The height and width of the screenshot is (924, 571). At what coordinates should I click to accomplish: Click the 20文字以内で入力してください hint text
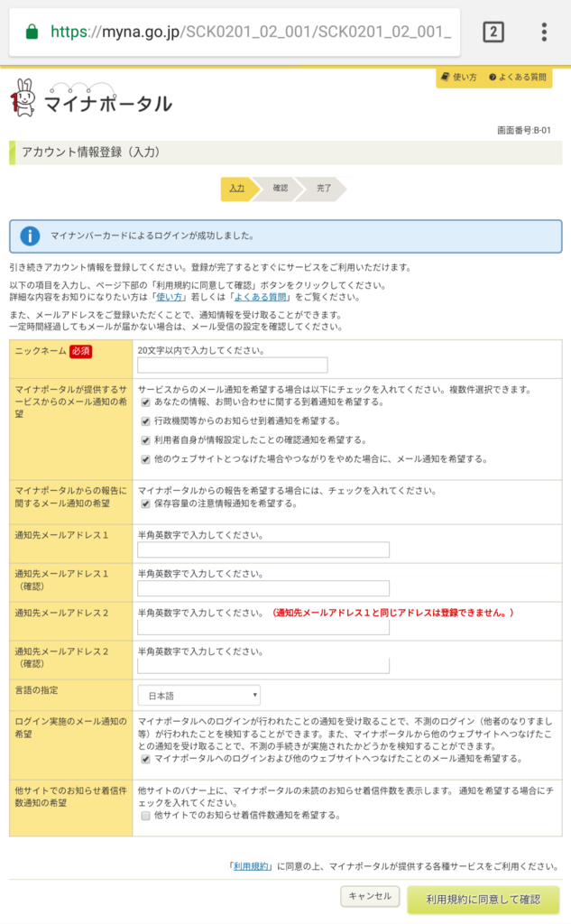point(201,351)
